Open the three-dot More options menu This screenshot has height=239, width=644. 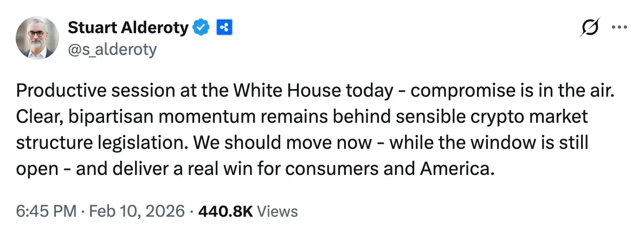point(619,28)
